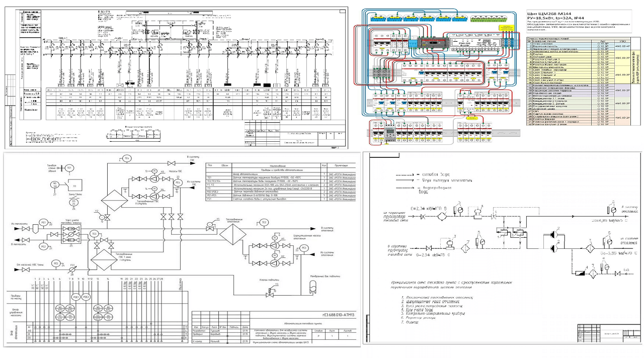
Task: Click the gray digital timer module in panel
Action: coord(390,133)
